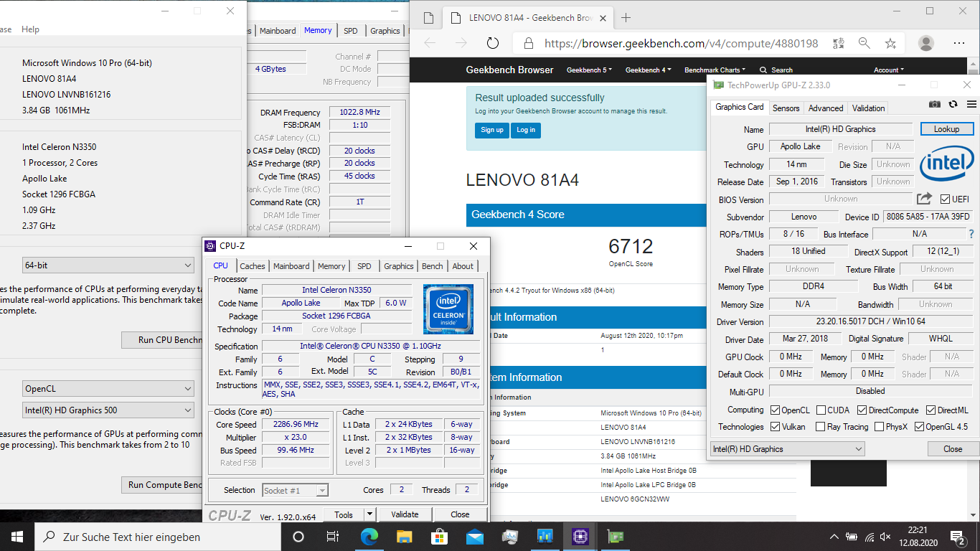Open the GPU selector dropdown in GPU-Z
Image resolution: width=980 pixels, height=551 pixels.
coord(787,449)
